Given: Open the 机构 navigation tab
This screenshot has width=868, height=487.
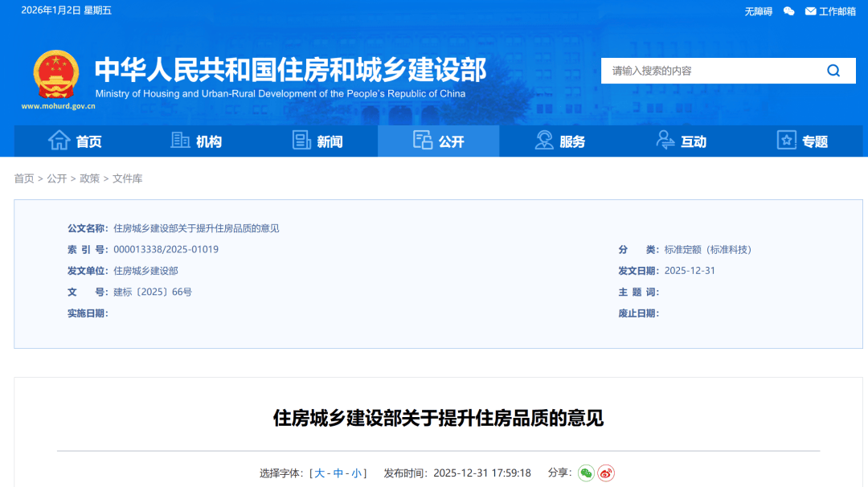Looking at the screenshot, I should (x=196, y=141).
